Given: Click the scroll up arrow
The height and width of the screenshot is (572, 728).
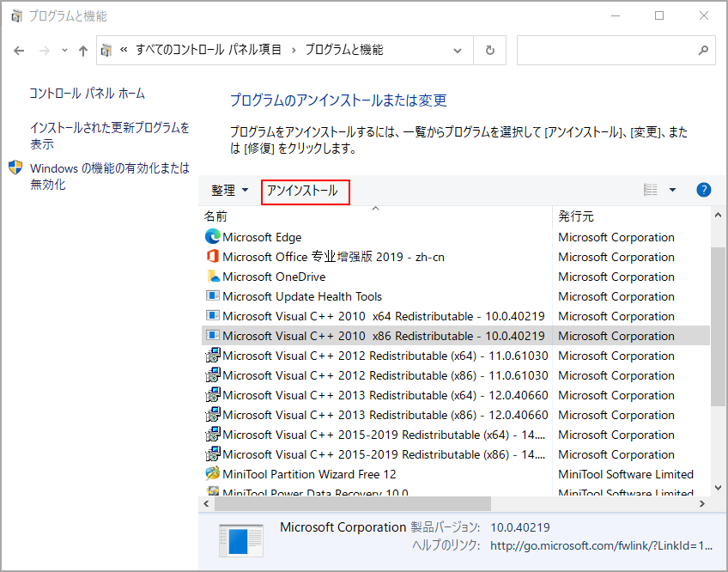Looking at the screenshot, I should (718, 214).
